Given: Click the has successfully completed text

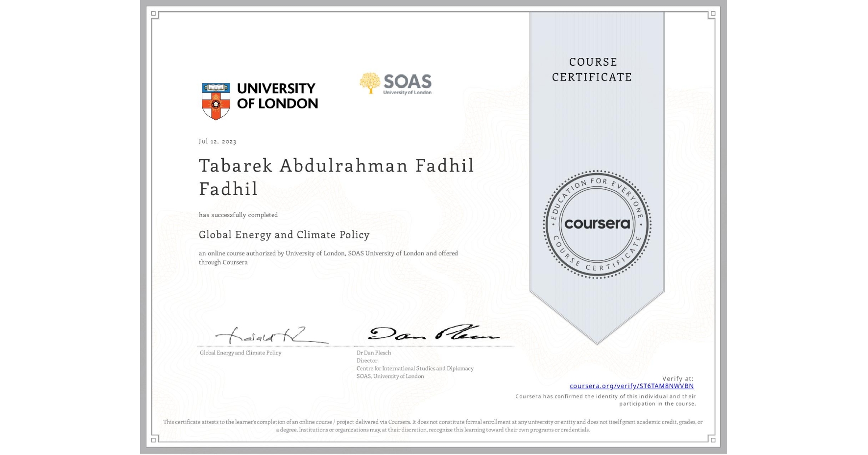Looking at the screenshot, I should pos(238,215).
